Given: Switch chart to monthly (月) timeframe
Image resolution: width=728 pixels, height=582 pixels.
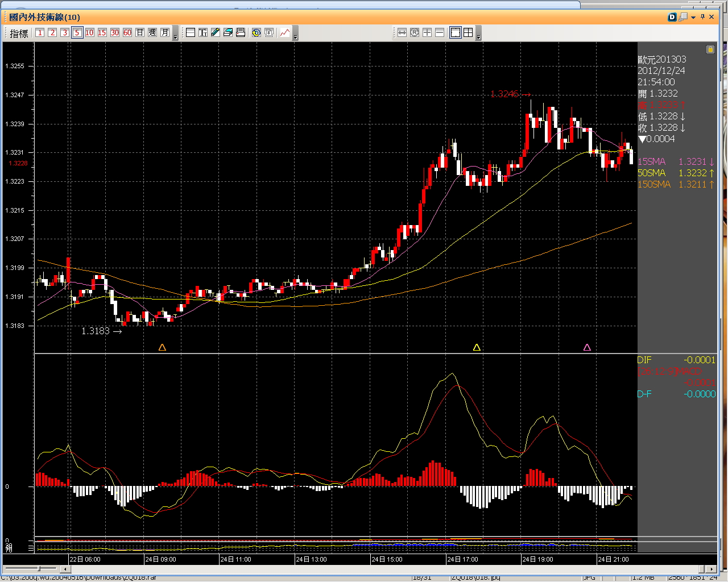Looking at the screenshot, I should (x=165, y=33).
